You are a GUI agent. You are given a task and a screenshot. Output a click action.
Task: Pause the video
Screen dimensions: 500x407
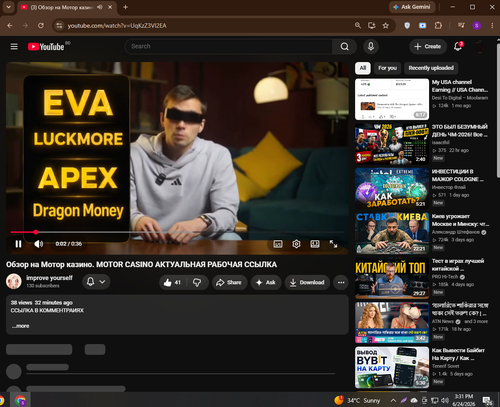tap(18, 244)
